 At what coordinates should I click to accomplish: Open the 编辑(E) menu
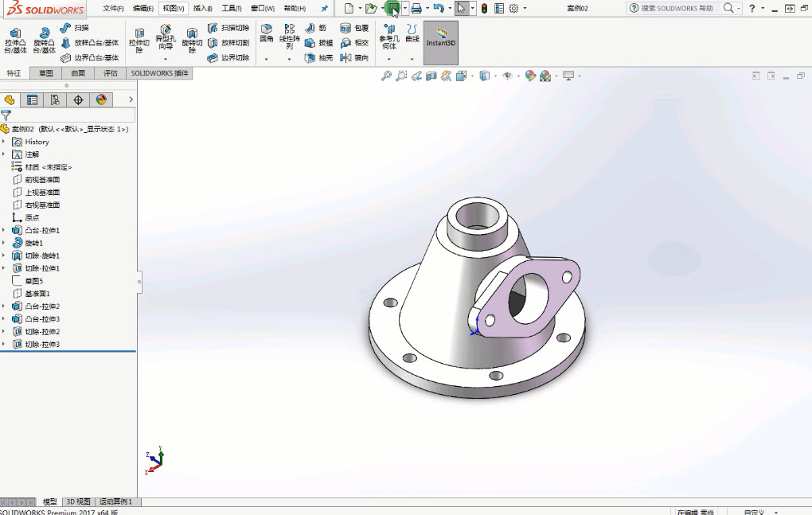[143, 8]
